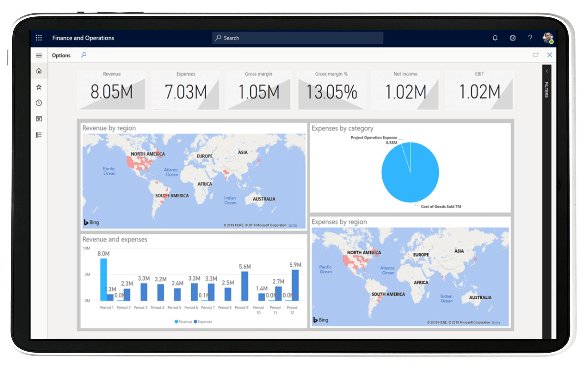Click Project Operation Expense label
This screenshot has width=588, height=367.
point(374,138)
